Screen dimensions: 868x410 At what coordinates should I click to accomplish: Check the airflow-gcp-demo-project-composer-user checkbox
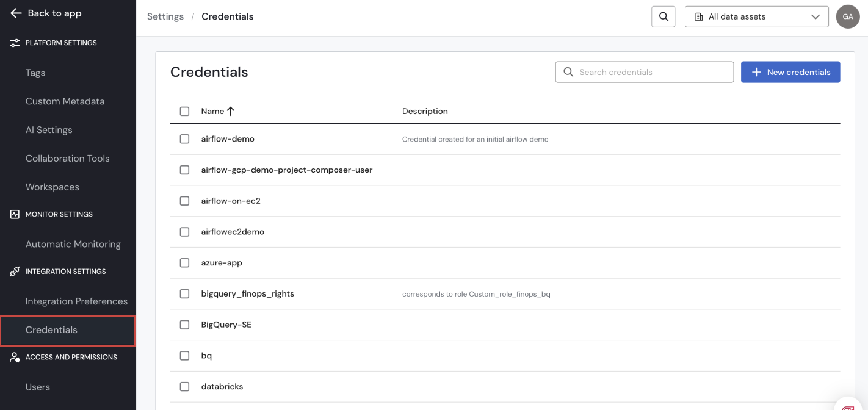(x=184, y=170)
